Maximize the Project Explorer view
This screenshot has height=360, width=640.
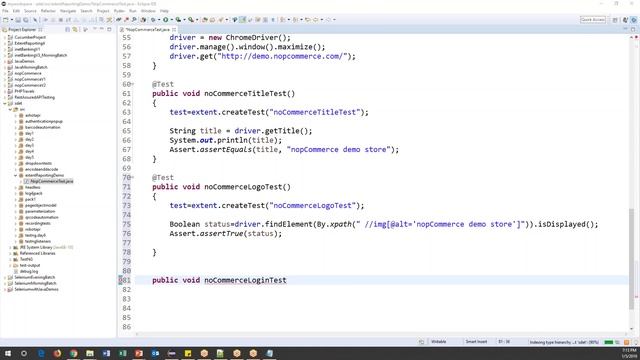pos(109,29)
